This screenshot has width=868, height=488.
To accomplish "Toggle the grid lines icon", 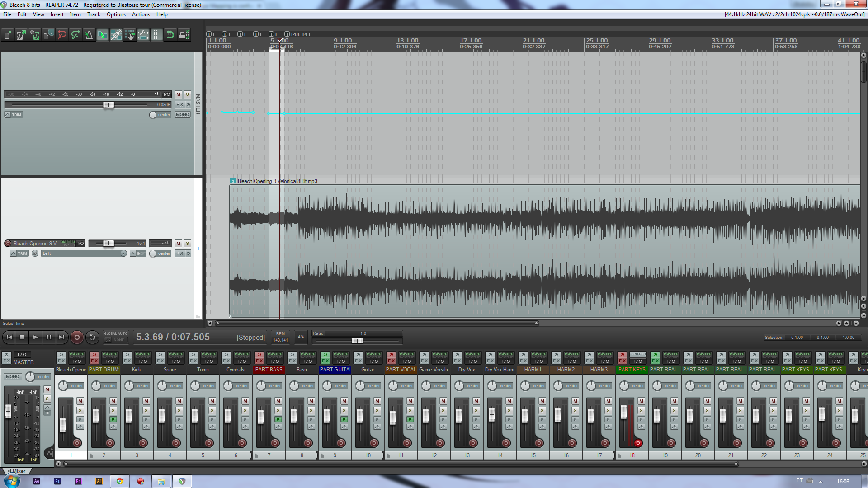I will coord(156,35).
